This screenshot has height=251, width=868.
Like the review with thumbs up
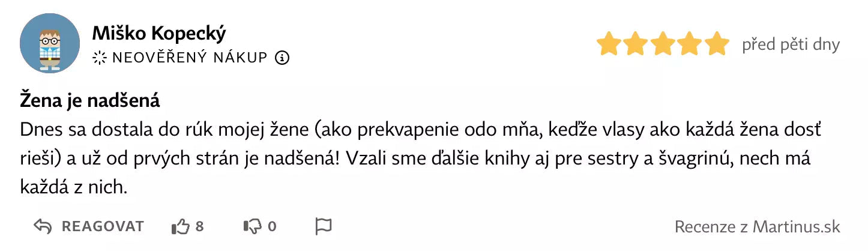(181, 226)
